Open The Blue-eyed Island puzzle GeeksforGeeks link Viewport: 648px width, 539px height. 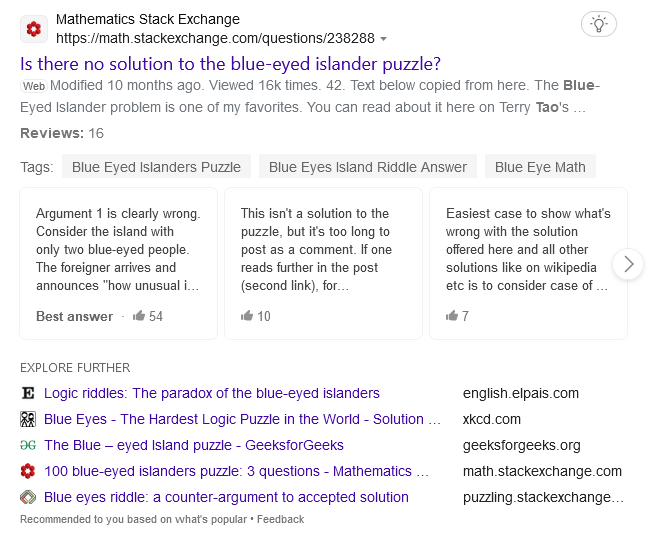coord(194,445)
